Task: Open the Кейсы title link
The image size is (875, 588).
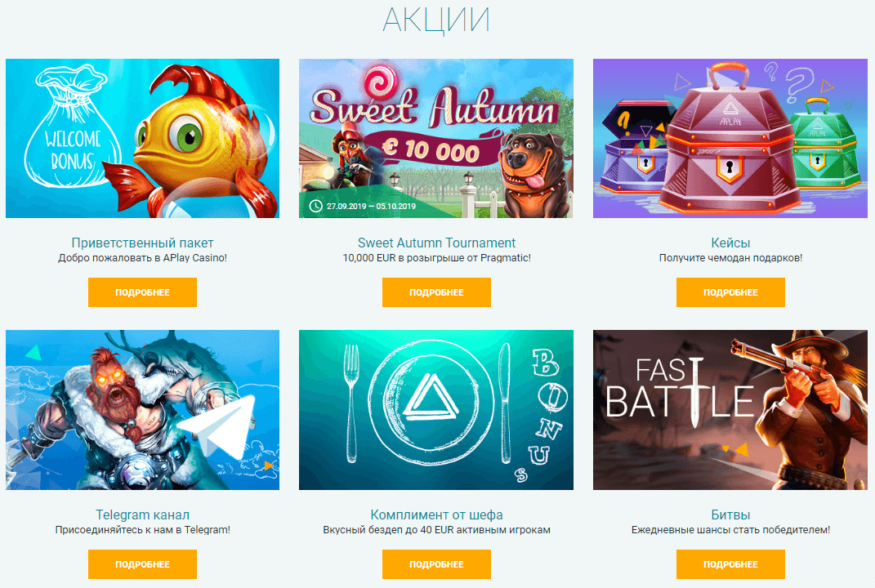Action: tap(730, 243)
